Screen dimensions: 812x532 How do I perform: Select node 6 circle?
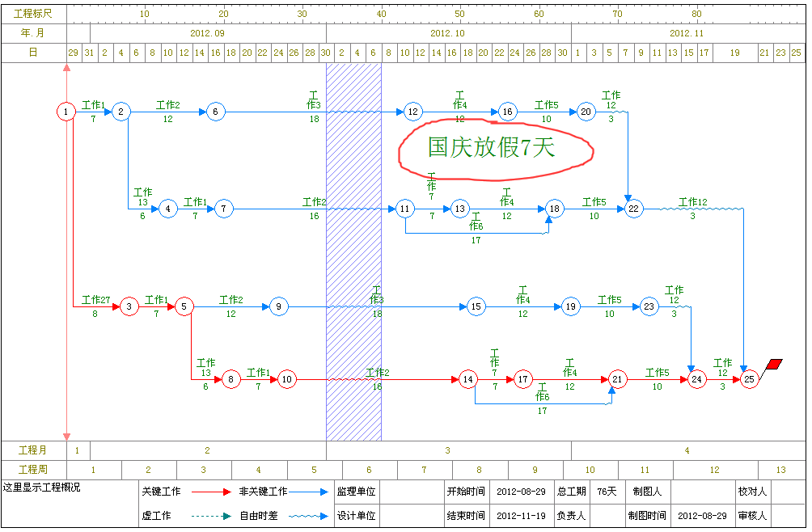point(215,112)
